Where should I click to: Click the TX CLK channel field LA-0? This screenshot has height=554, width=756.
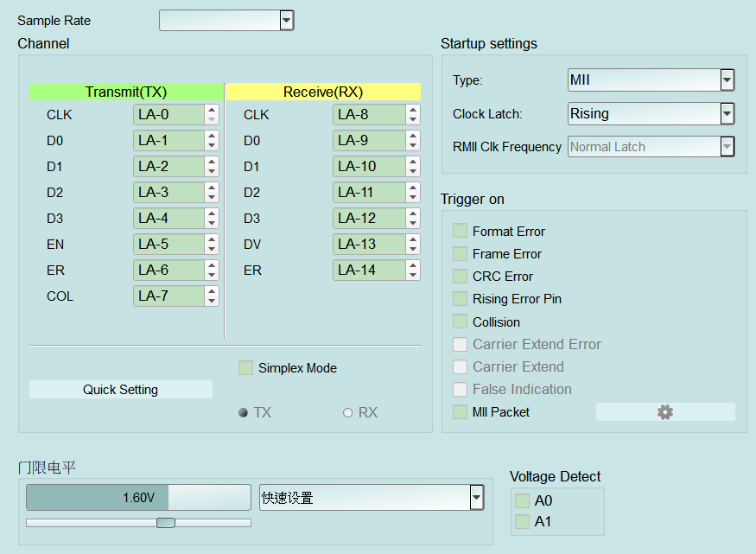pyautogui.click(x=168, y=115)
